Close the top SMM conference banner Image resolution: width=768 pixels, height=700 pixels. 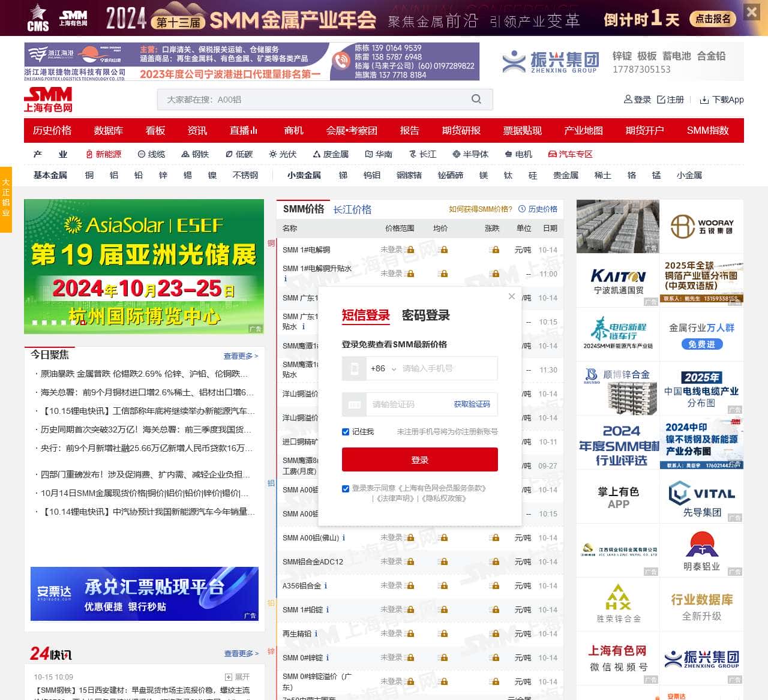751,11
